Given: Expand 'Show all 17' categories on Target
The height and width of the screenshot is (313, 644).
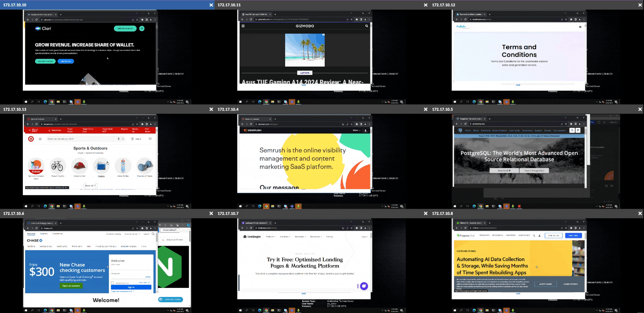Looking at the screenshot, I should [90, 185].
